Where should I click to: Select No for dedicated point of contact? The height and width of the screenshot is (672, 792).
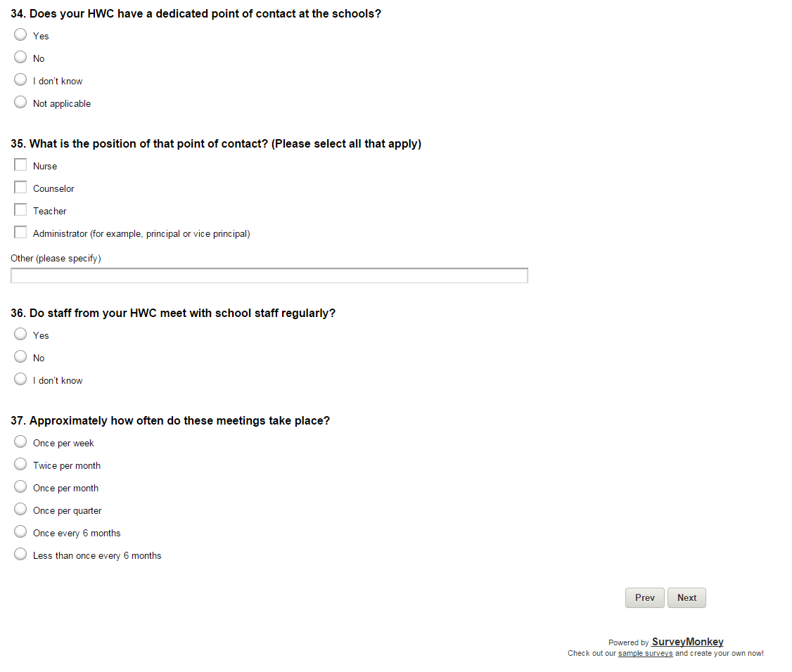[x=20, y=58]
